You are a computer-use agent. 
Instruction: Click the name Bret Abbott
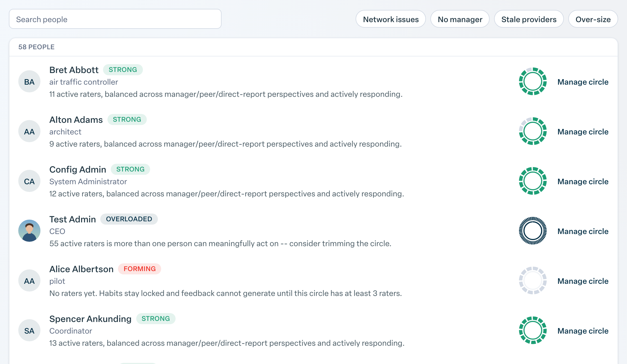[74, 70]
